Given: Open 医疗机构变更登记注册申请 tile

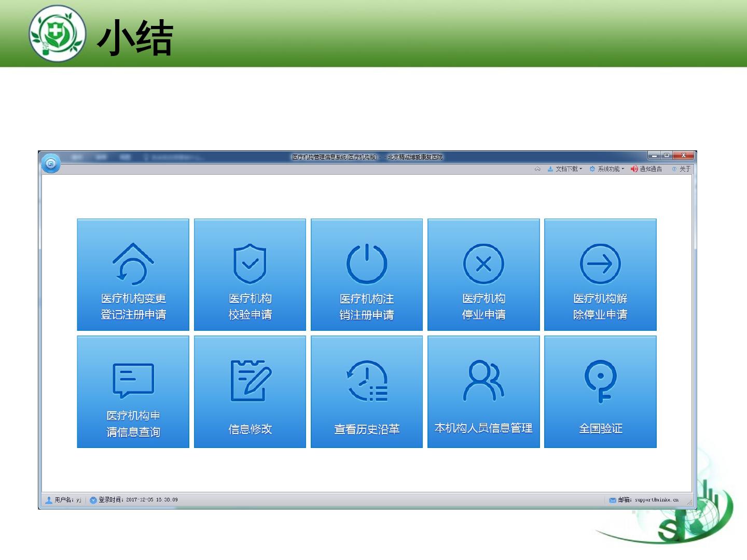Looking at the screenshot, I should tap(133, 275).
